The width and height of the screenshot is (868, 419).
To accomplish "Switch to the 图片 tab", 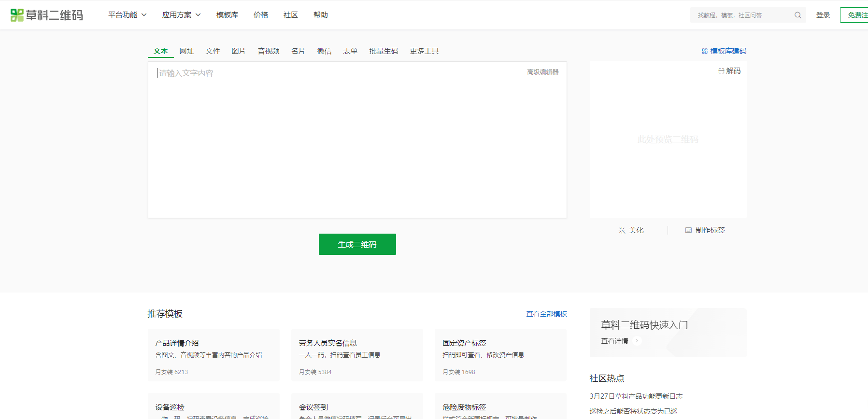I will coord(239,51).
